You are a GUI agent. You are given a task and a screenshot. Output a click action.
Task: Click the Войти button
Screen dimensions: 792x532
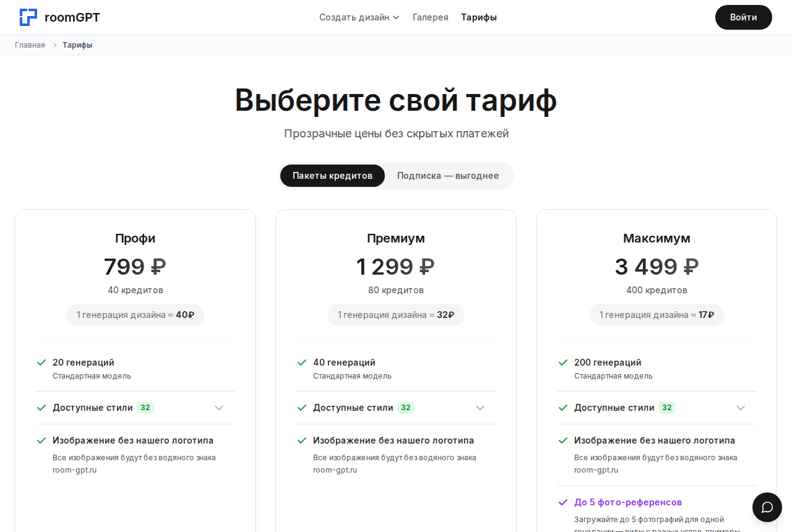tap(744, 17)
